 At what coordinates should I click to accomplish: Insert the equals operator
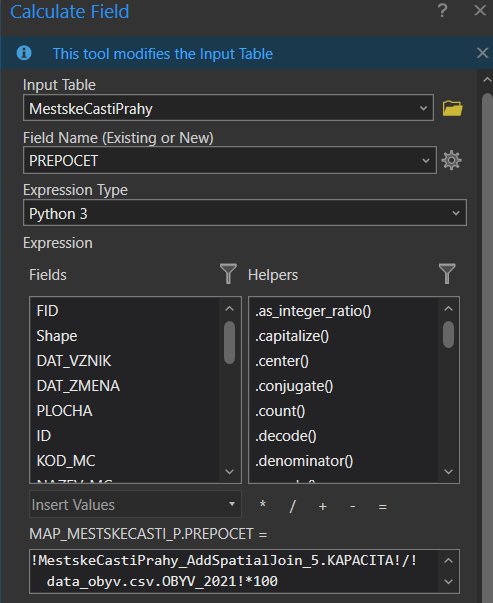382,506
